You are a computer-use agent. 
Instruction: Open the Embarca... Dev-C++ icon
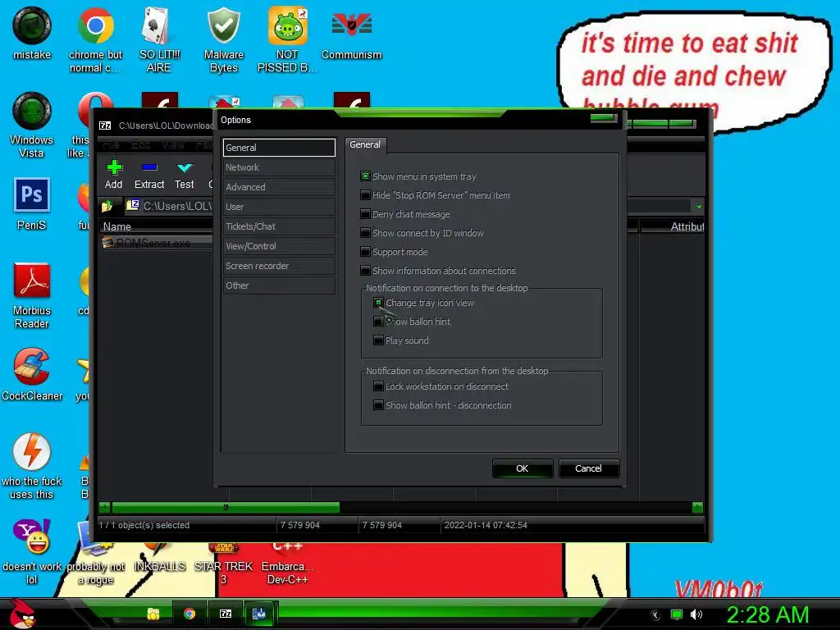[x=287, y=563]
